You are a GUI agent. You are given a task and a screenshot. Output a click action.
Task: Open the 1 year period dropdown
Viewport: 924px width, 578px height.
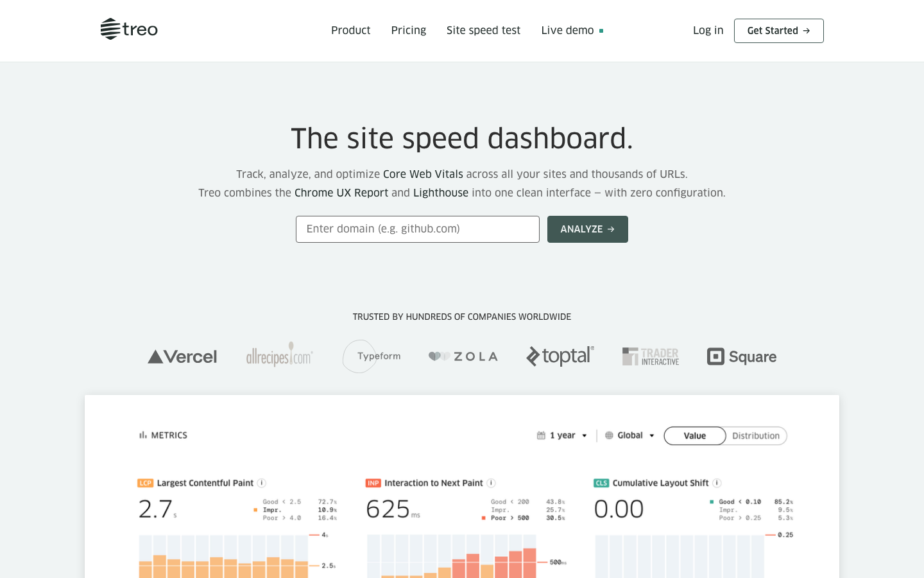[562, 435]
